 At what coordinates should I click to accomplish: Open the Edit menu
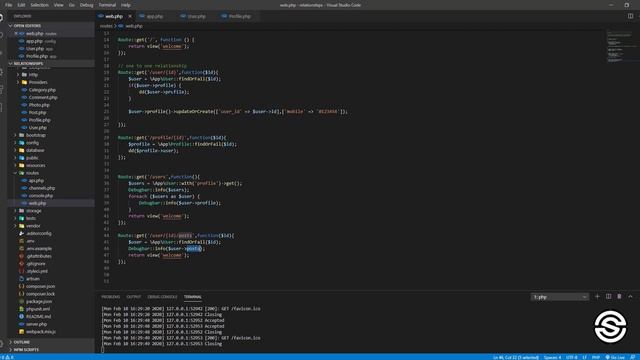[x=21, y=5]
